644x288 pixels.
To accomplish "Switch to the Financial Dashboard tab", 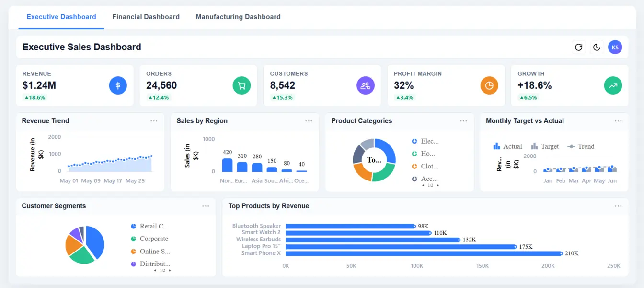I will [146, 17].
